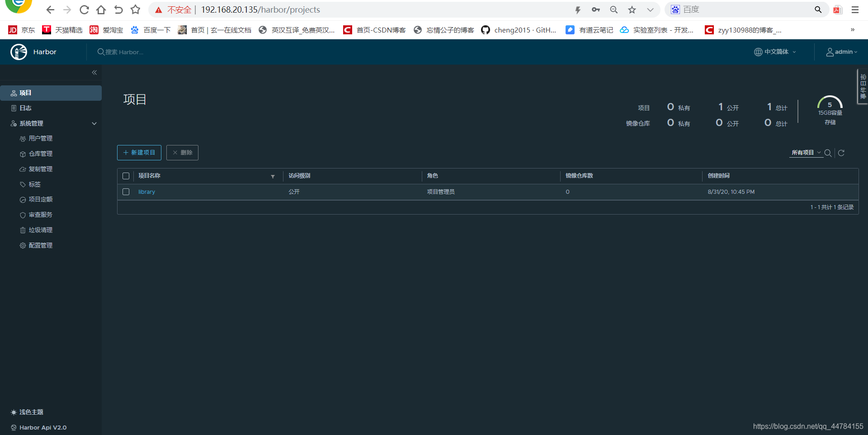Click the browser back arrow
This screenshot has width=868, height=435.
pos(50,10)
